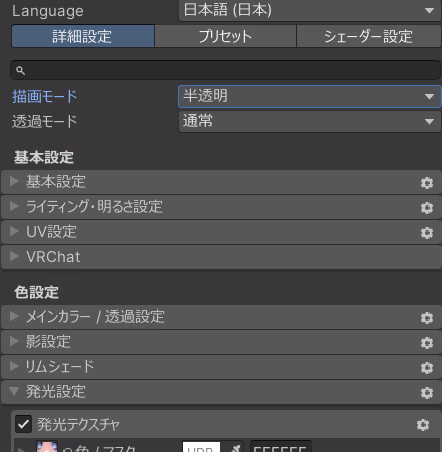This screenshot has height=452, width=442.
Task: Click the emission texture thumbnail
Action: pos(47,447)
